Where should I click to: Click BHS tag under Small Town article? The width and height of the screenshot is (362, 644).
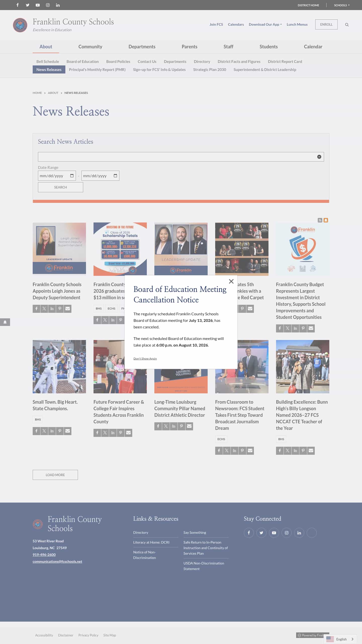tap(38, 420)
